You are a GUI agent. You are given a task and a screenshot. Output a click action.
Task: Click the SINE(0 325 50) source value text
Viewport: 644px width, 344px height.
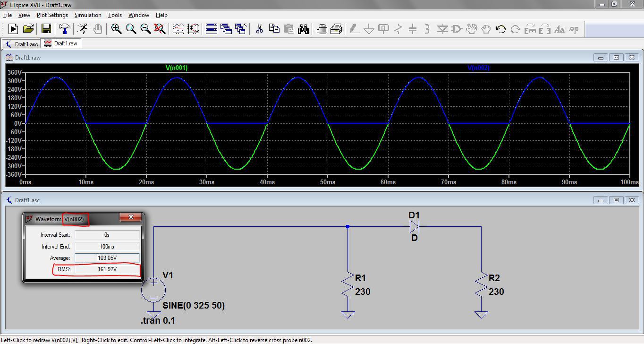pos(194,306)
